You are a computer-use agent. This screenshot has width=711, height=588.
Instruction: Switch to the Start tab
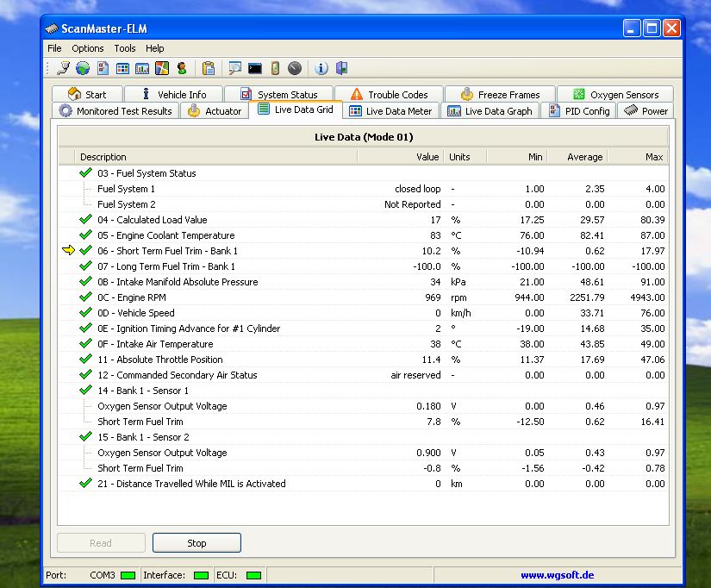[87, 94]
